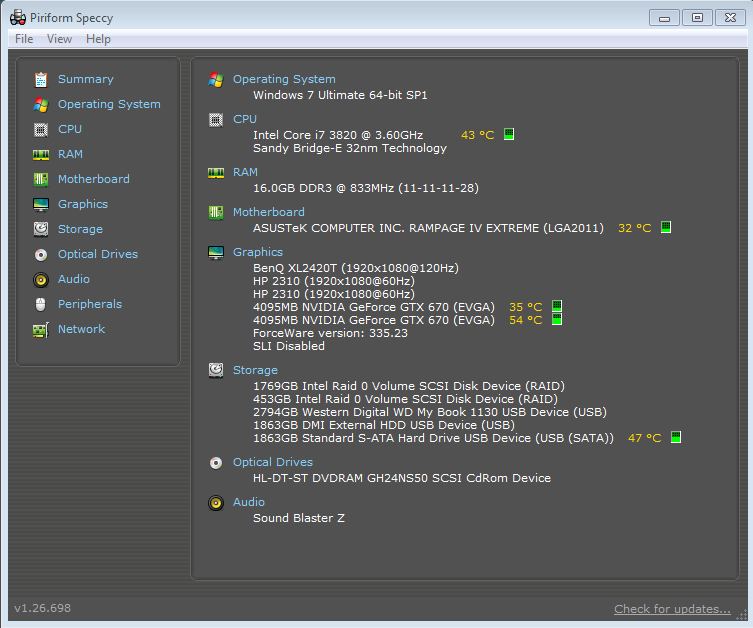Click the CPU chip icon in main panel
Image resolution: width=753 pixels, height=628 pixels.
216,120
